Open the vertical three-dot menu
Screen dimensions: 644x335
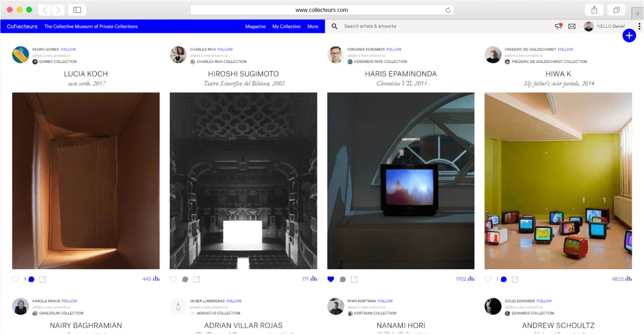639,26
